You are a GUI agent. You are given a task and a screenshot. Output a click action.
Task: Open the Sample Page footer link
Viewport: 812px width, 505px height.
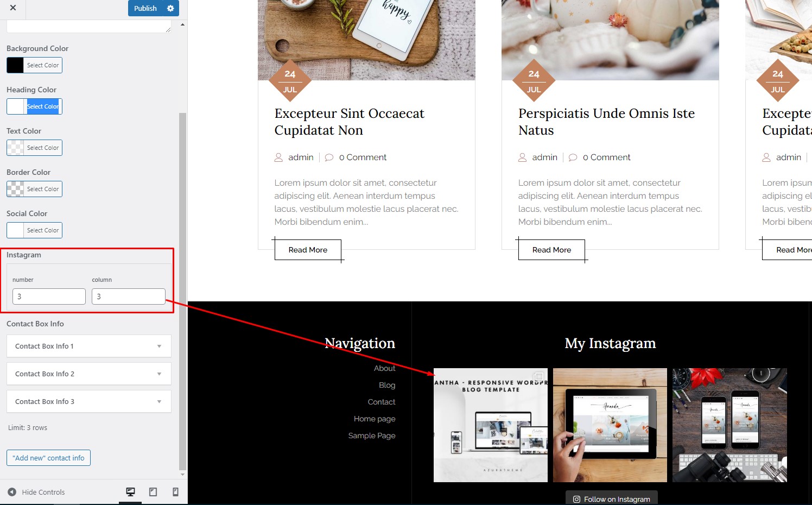(x=372, y=435)
